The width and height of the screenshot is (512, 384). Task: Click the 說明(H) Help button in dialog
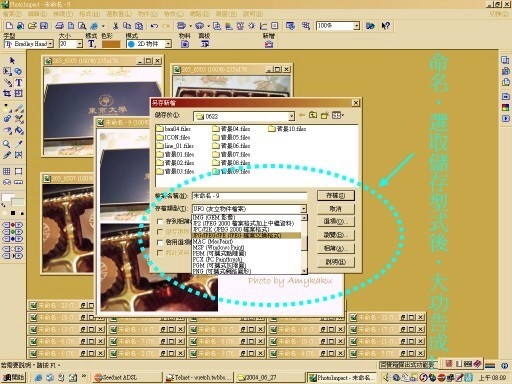[x=336, y=262]
